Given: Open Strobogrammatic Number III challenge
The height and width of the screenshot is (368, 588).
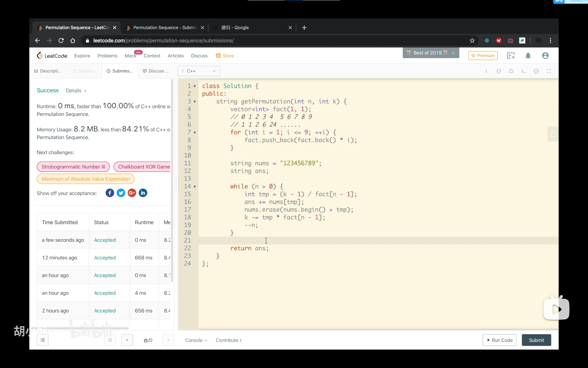Looking at the screenshot, I should [x=73, y=167].
